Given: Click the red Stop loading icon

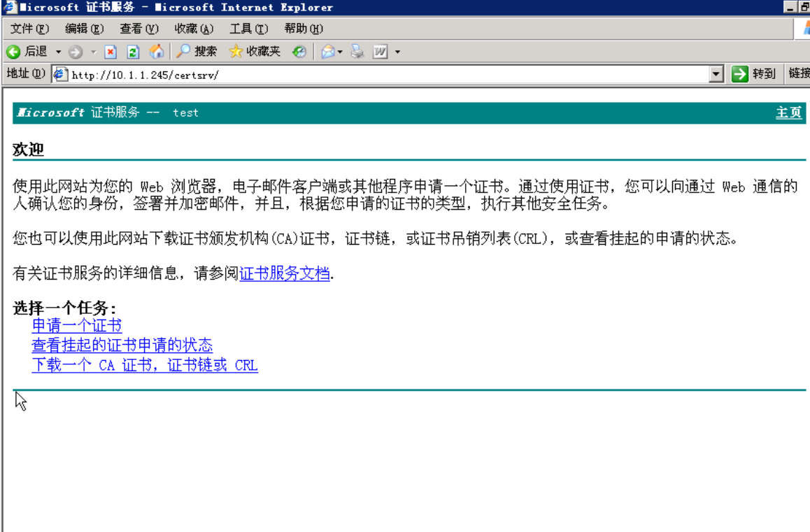Looking at the screenshot, I should (x=110, y=52).
